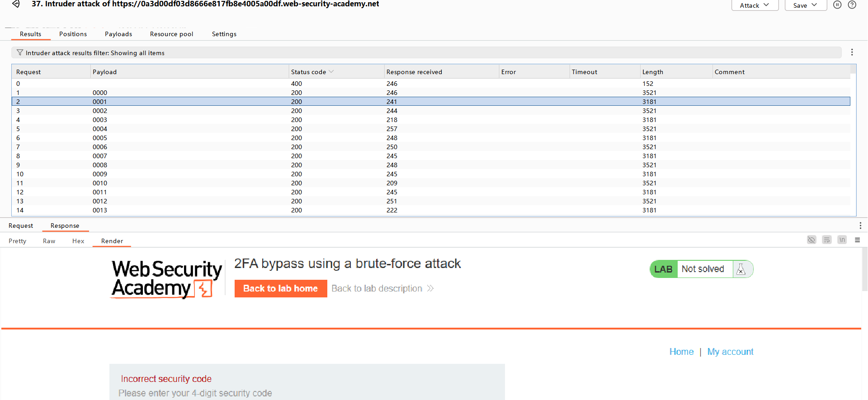The image size is (868, 400).
Task: Click the Back to lab home button
Action: 280,288
